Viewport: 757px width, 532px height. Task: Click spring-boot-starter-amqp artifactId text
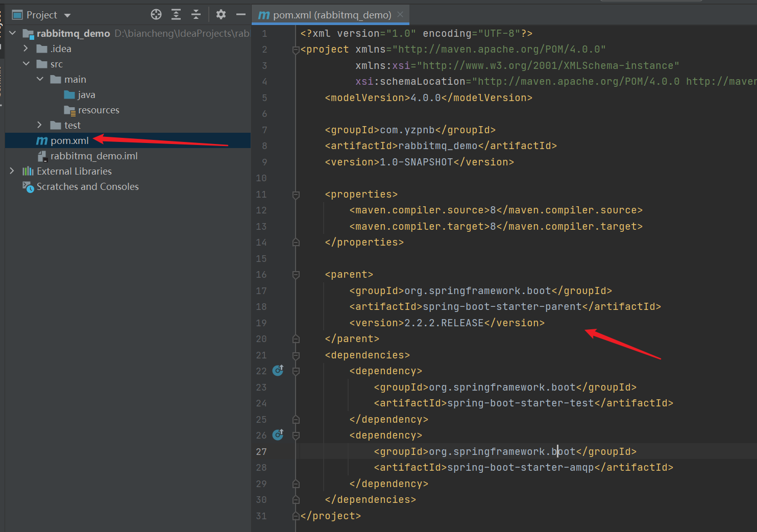point(521,467)
